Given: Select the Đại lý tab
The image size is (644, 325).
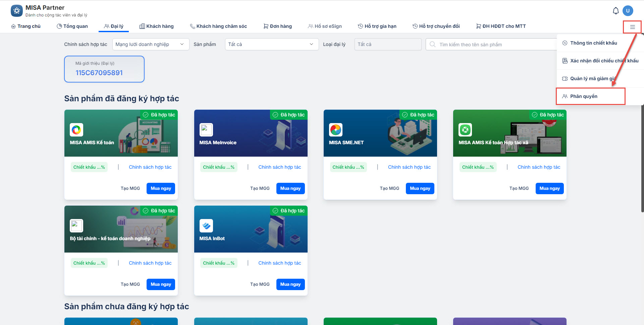Looking at the screenshot, I should coord(114,26).
